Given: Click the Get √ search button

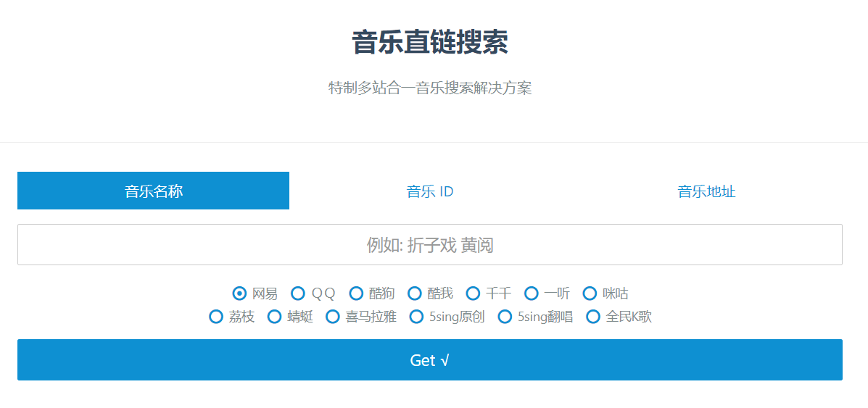Looking at the screenshot, I should [430, 360].
